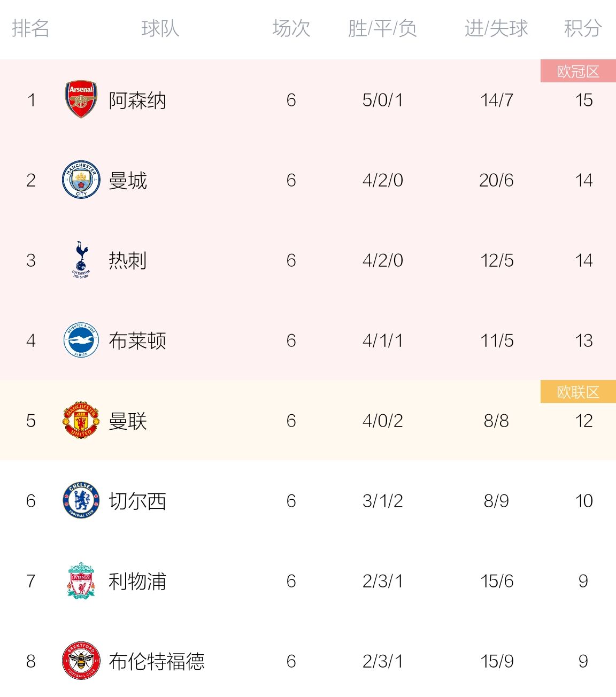Click the 胜/平/负 column header
This screenshot has height=697, width=616.
click(382, 28)
